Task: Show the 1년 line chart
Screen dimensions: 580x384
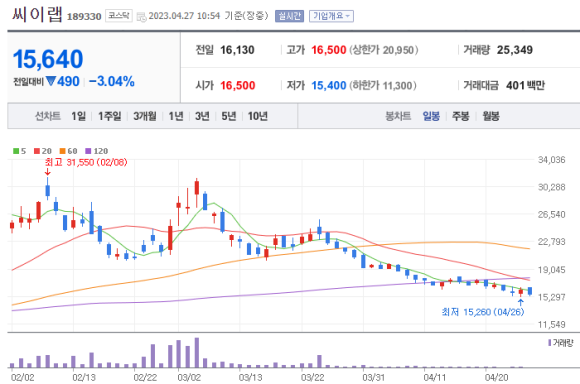Action: point(176,116)
